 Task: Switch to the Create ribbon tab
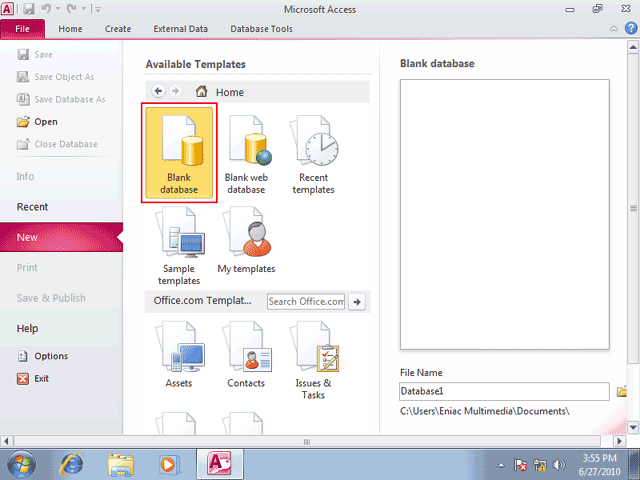[118, 29]
